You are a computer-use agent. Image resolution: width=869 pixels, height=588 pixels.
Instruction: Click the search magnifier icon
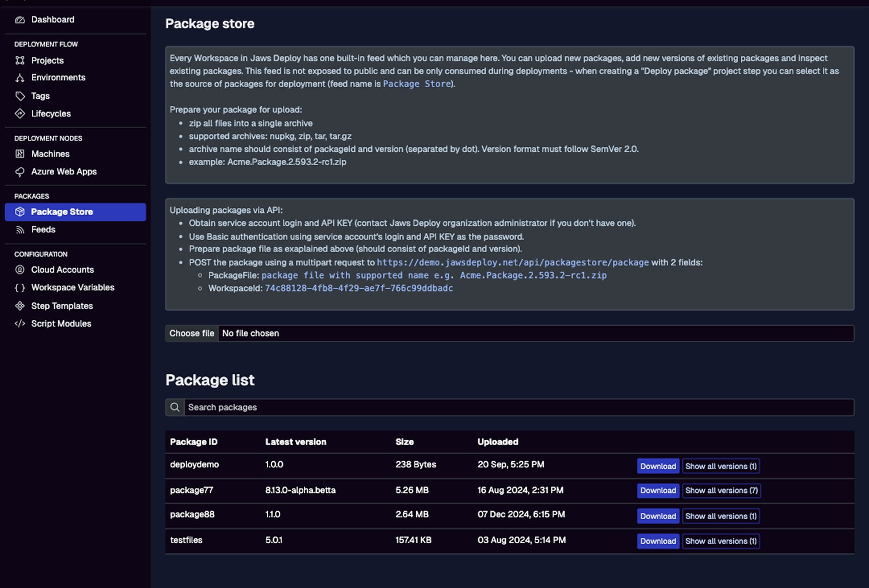pos(175,407)
